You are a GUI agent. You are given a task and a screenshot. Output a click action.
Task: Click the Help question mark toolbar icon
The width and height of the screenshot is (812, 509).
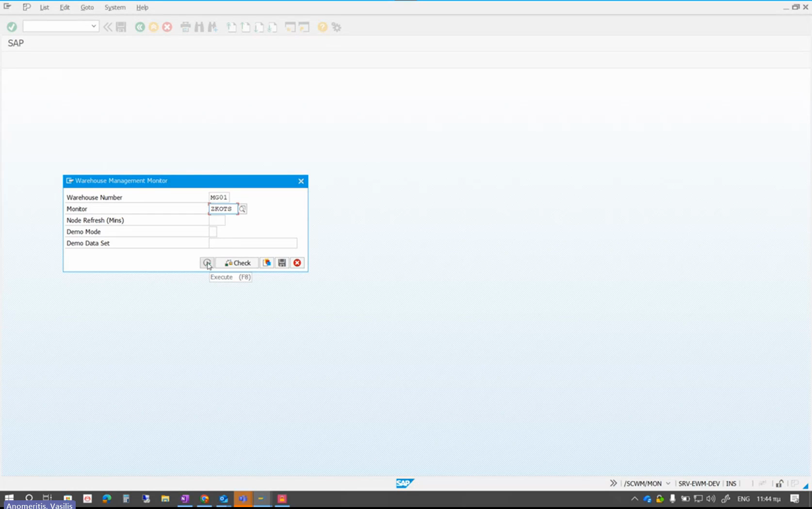pos(323,27)
